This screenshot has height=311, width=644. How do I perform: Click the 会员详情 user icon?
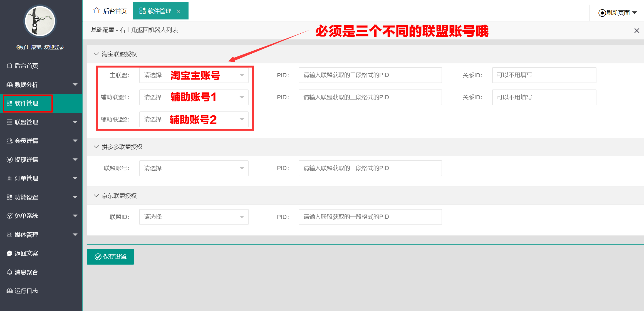[9, 141]
